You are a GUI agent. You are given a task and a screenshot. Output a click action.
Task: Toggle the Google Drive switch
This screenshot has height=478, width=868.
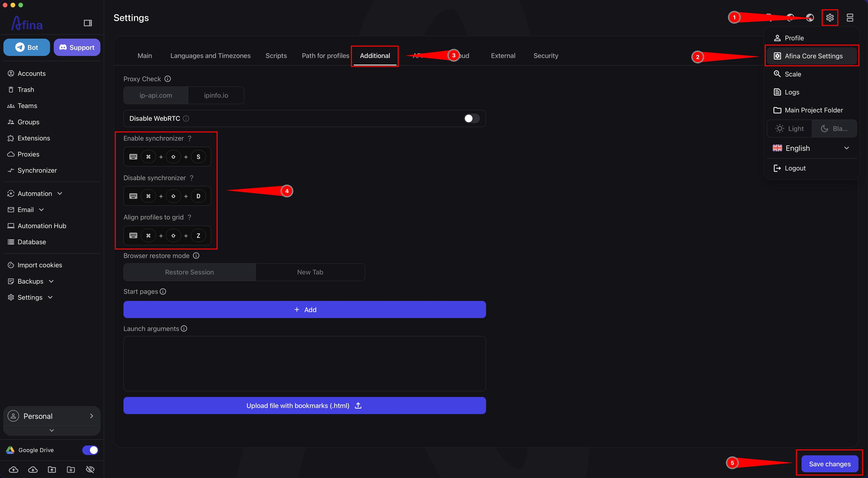pos(90,450)
